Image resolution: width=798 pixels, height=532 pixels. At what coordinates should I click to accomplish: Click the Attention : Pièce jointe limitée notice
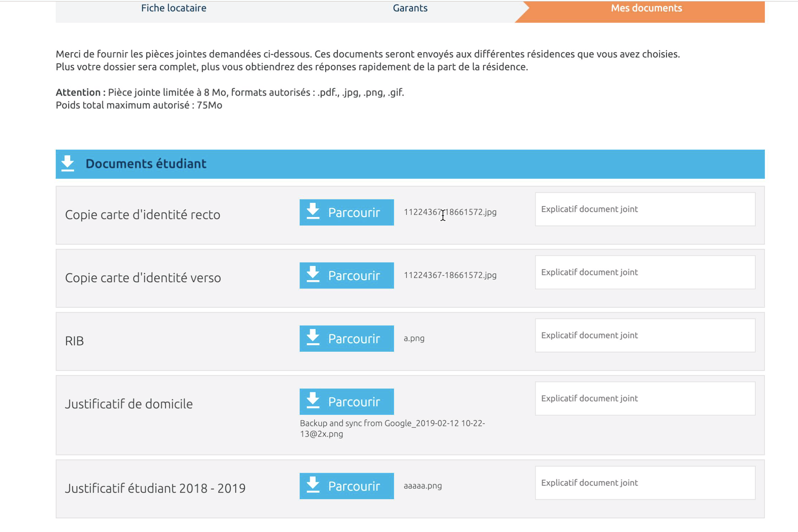(230, 92)
